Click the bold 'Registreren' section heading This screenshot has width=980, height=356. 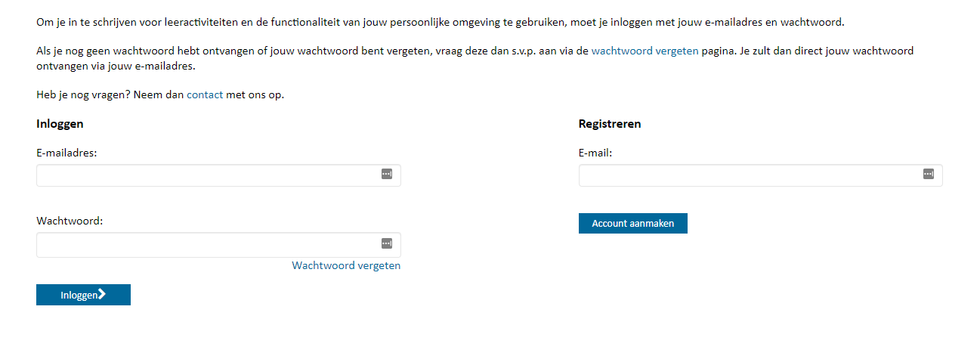[x=610, y=124]
